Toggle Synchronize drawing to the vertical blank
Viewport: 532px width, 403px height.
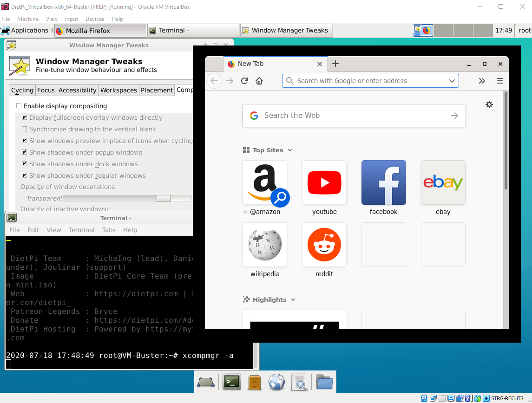24,129
